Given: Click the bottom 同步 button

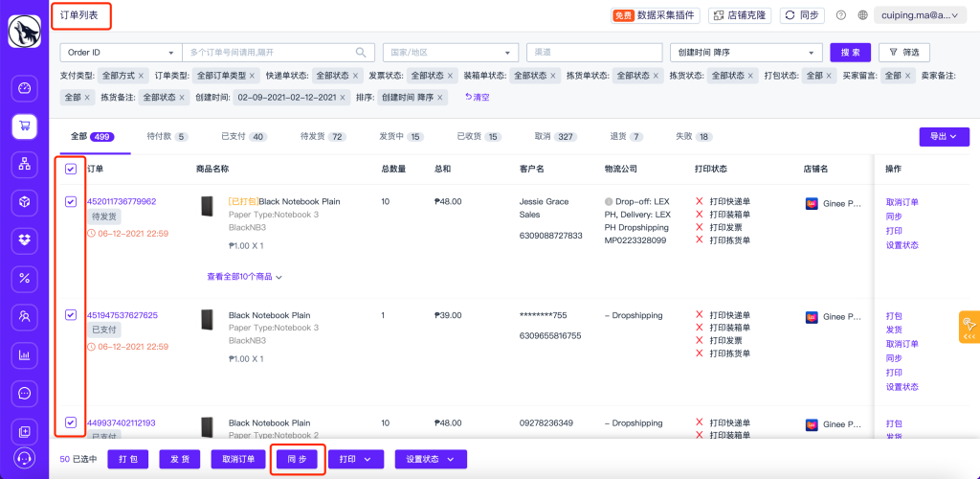Looking at the screenshot, I should 298,460.
